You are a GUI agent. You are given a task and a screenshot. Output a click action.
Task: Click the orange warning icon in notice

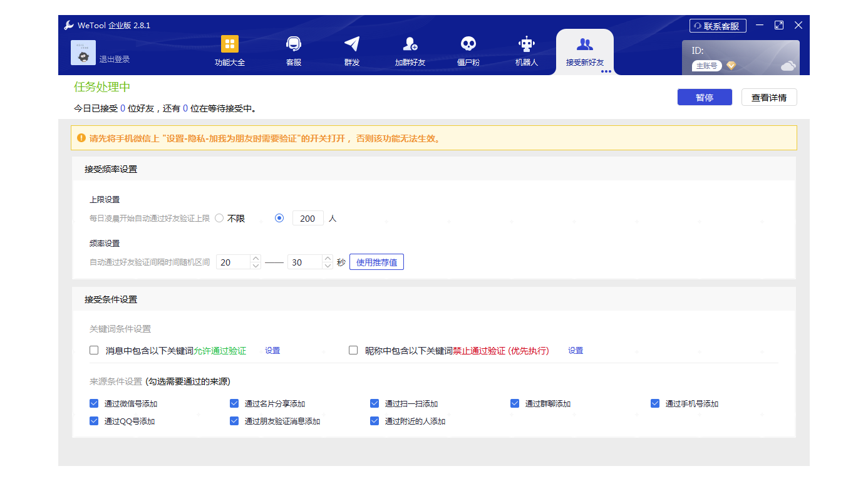(81, 138)
